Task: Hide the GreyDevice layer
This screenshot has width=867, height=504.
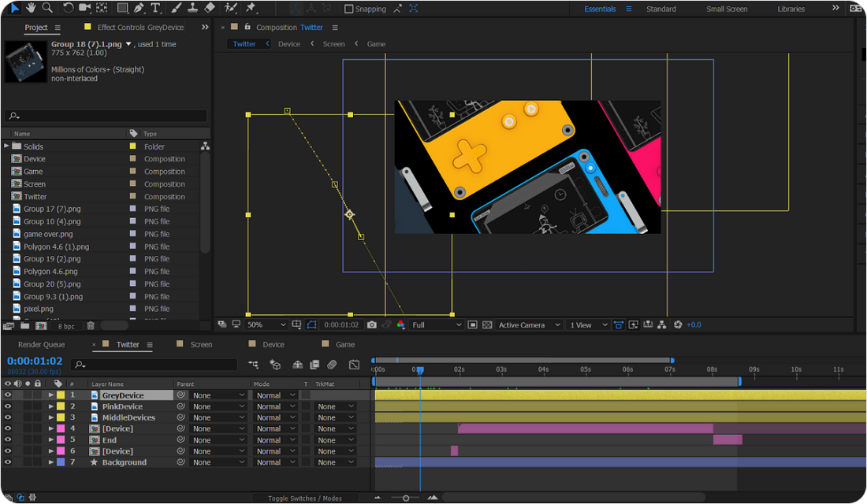Action: pyautogui.click(x=8, y=395)
